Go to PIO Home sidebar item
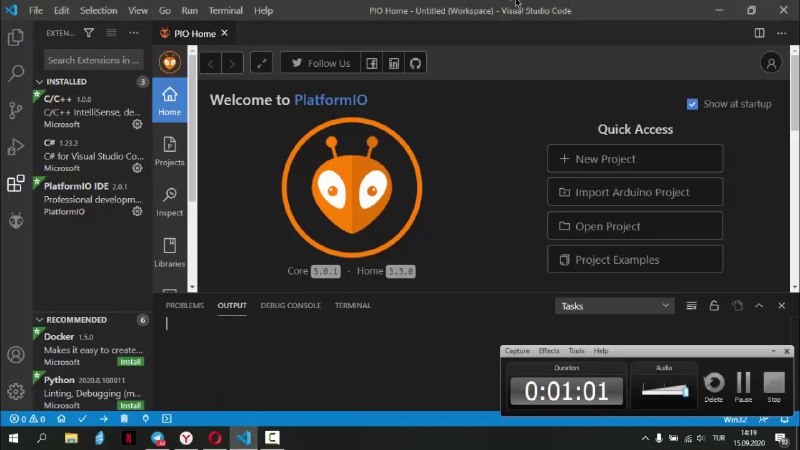Viewport: 800px width, 450px height. pos(169,101)
